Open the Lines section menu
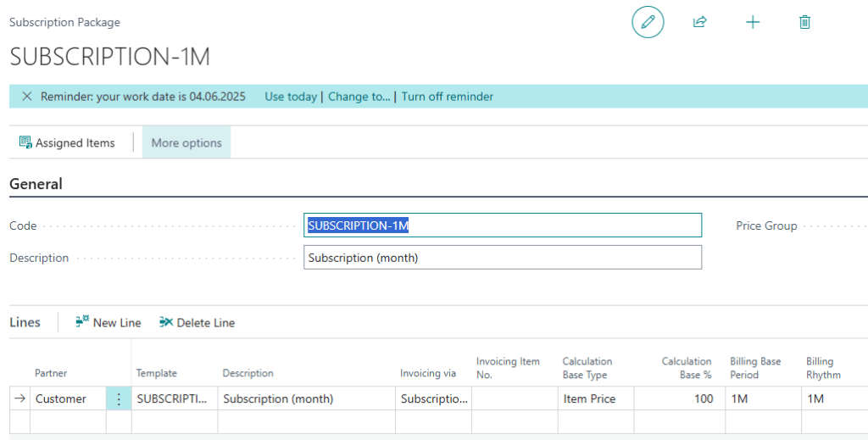868x440 pixels. [x=25, y=322]
